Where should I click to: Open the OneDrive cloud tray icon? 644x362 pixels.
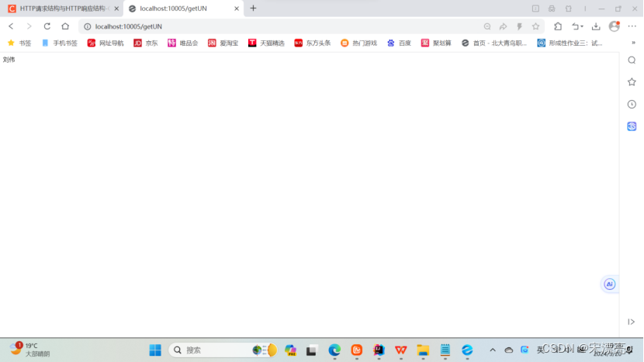(x=508, y=350)
